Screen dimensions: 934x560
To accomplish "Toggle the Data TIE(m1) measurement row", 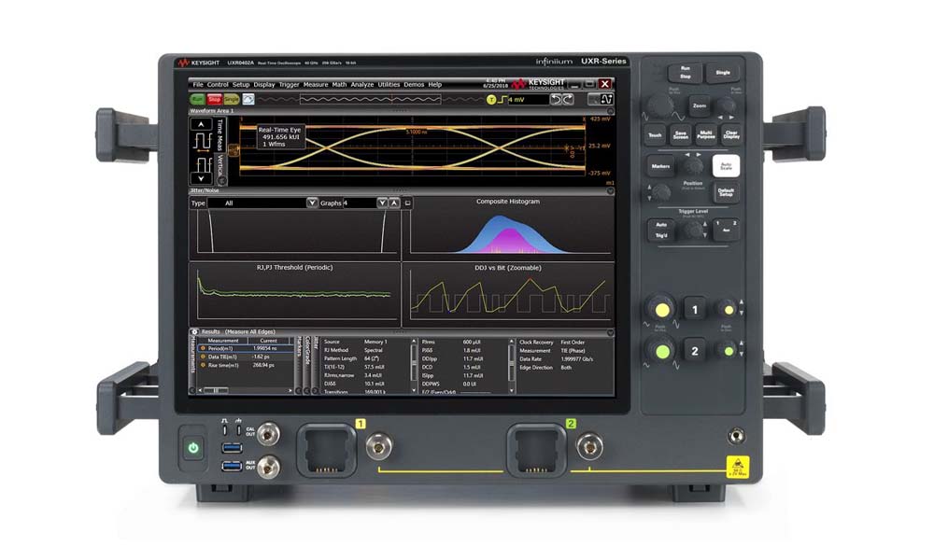I will pyautogui.click(x=224, y=357).
